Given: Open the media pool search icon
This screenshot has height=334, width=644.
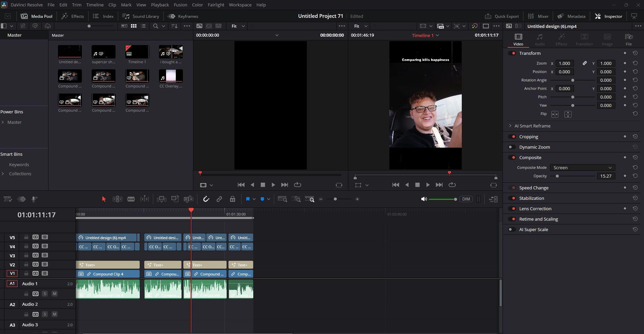Looking at the screenshot, I should [x=156, y=26].
